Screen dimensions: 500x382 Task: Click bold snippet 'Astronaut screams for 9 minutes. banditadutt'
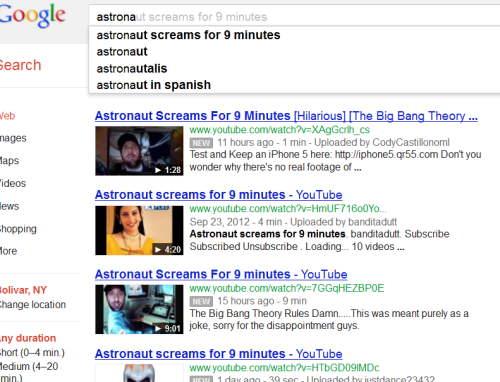(x=295, y=234)
